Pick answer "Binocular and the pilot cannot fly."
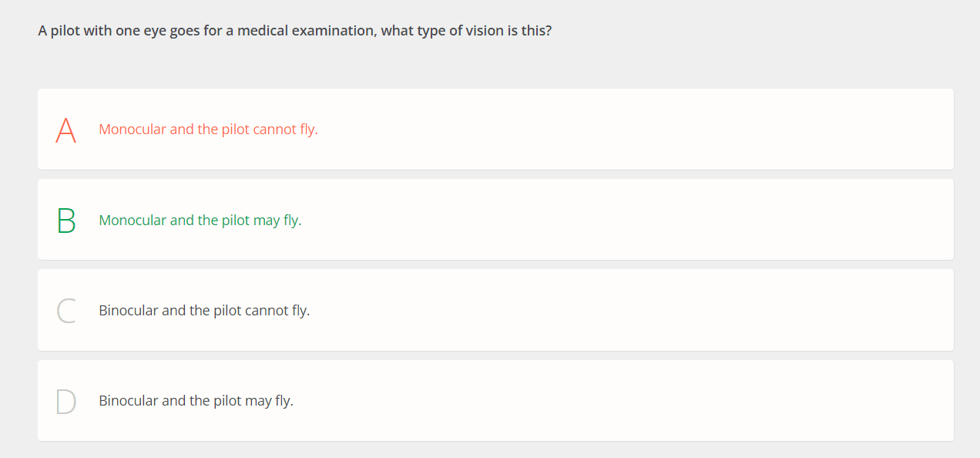Viewport: 980px width, 458px height. click(204, 311)
